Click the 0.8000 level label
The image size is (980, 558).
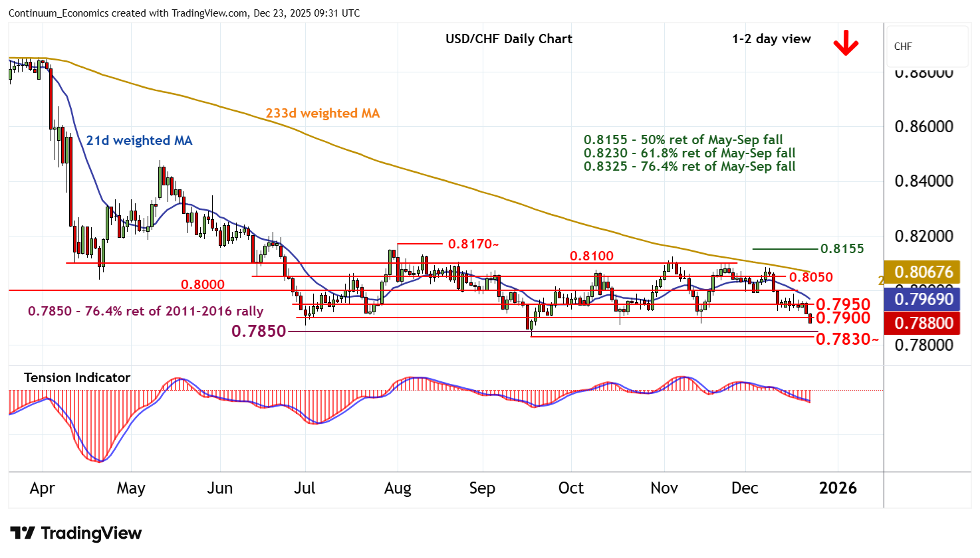tap(203, 285)
